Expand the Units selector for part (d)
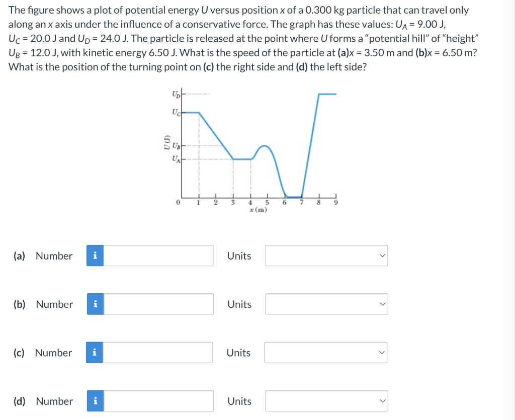This screenshot has height=420, width=515. coord(326,401)
